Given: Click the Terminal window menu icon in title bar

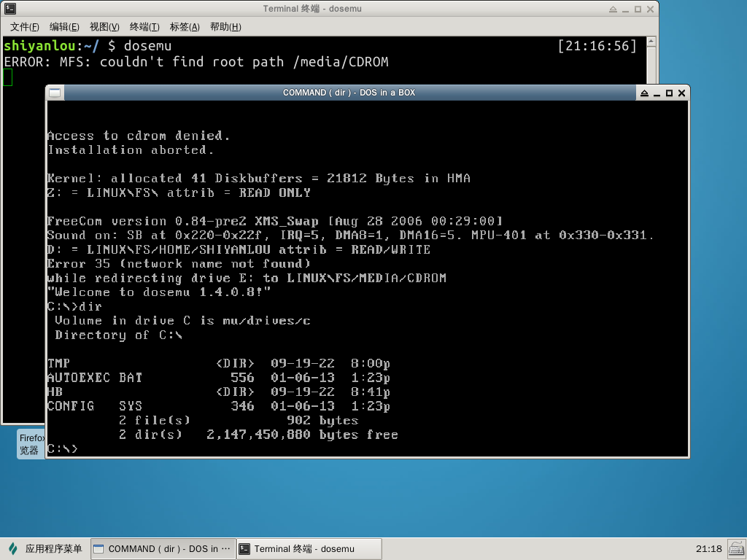Looking at the screenshot, I should 9,9.
